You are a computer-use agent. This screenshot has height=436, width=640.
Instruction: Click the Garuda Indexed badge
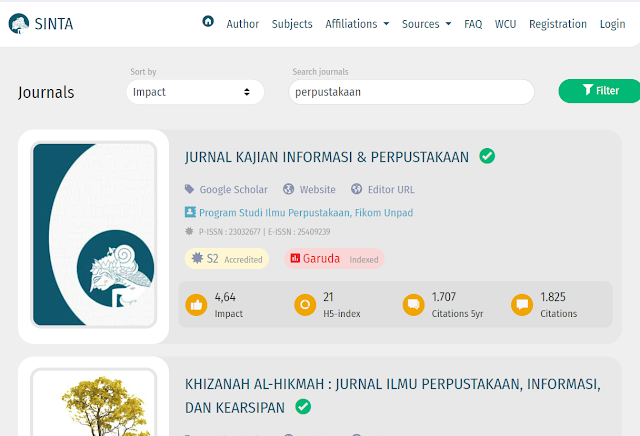pyautogui.click(x=334, y=259)
